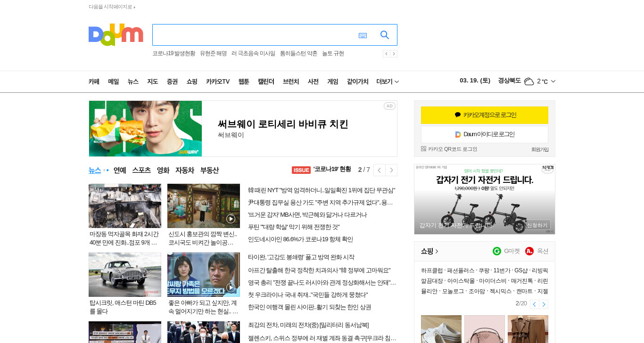This screenshot has height=343, width=644.
Task: Open the Aston Martin DB5 thumbnail
Action: click(125, 275)
